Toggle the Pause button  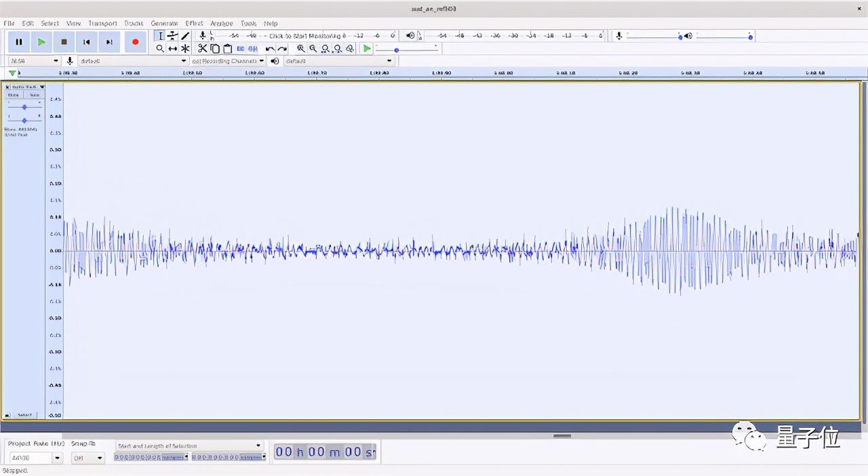click(x=19, y=42)
